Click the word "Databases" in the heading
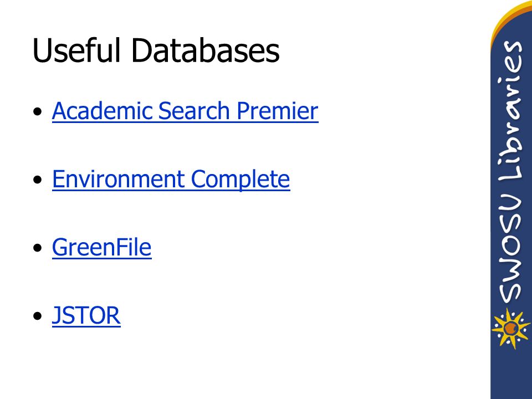 [x=205, y=50]
